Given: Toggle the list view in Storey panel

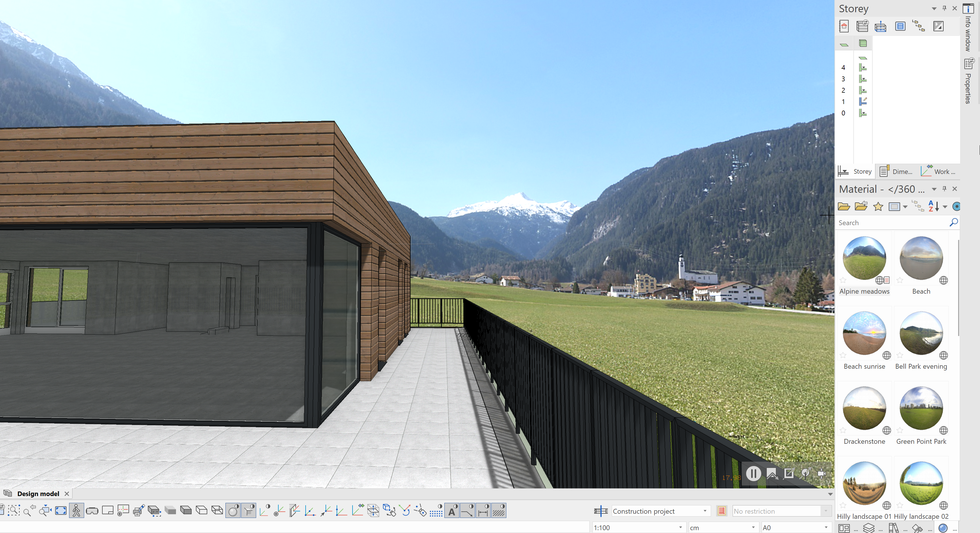Looking at the screenshot, I should (x=900, y=26).
